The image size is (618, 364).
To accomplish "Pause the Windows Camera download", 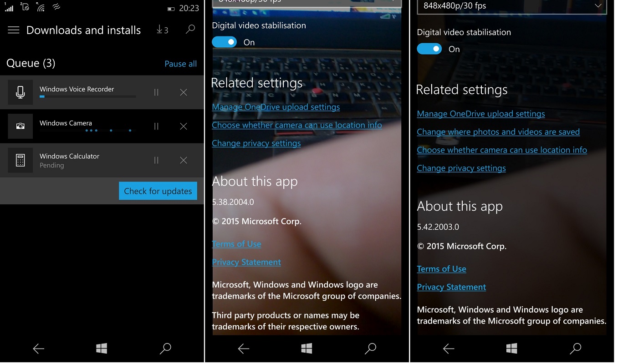I will point(156,126).
